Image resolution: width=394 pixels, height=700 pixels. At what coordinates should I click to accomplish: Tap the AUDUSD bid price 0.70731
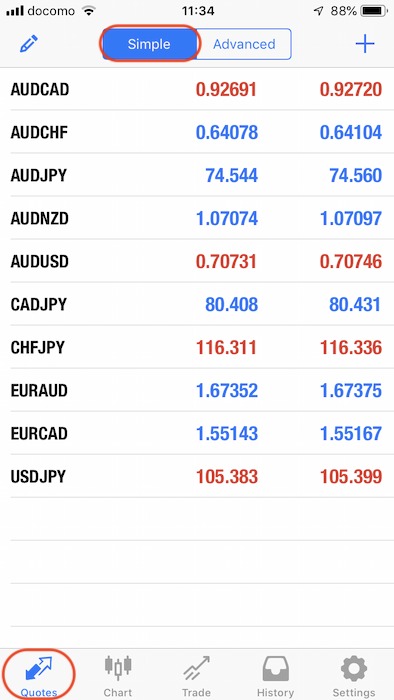click(x=227, y=262)
